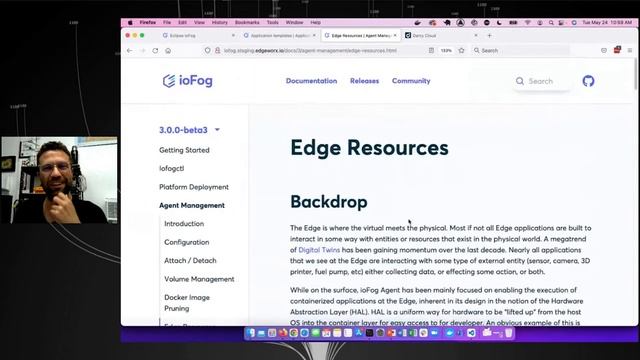The width and height of the screenshot is (640, 360).
Task: Open the Help menu
Action: 316,23
